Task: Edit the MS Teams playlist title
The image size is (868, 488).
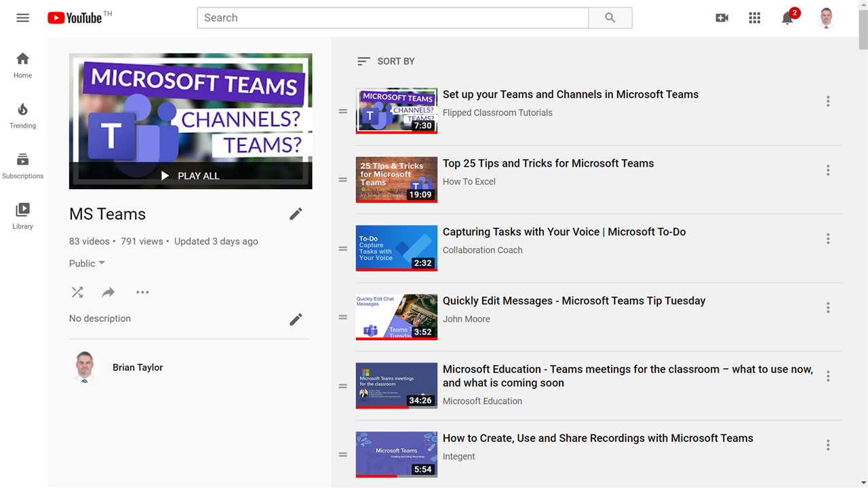Action: click(296, 214)
